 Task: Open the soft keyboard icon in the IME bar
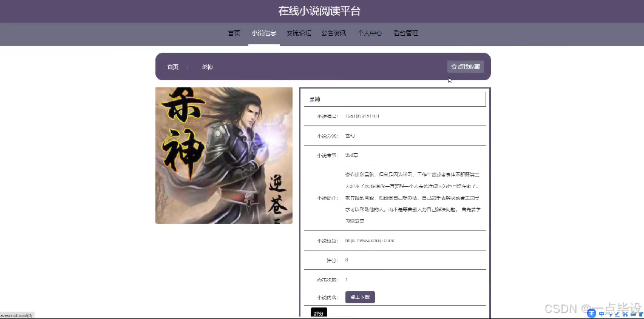[x=633, y=314]
